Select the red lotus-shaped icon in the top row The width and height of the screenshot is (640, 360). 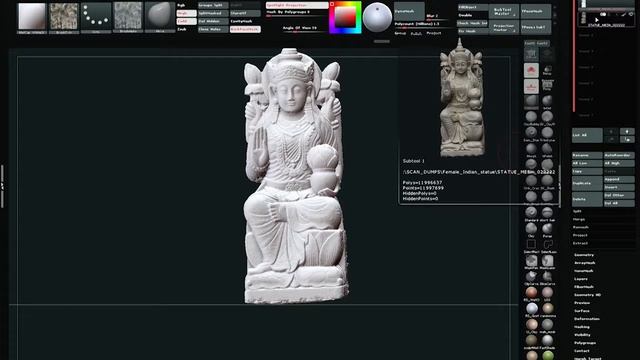[531, 70]
